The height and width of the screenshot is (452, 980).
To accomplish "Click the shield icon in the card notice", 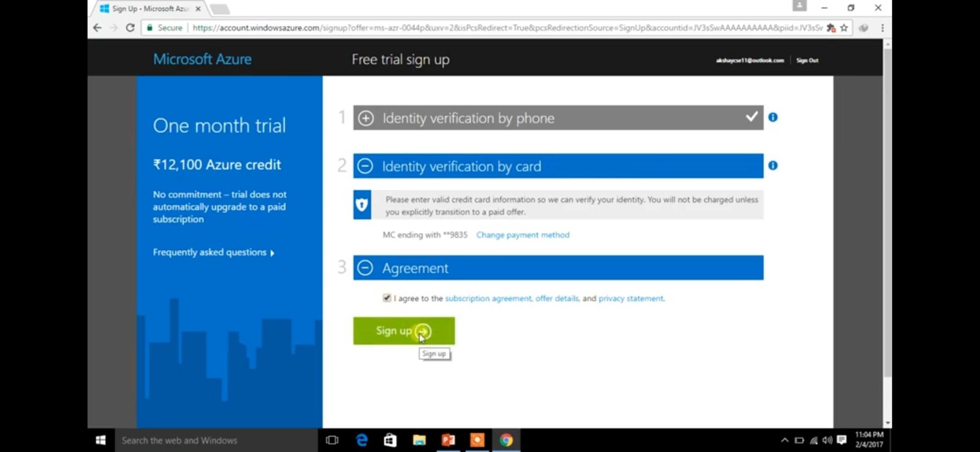I will [x=362, y=204].
